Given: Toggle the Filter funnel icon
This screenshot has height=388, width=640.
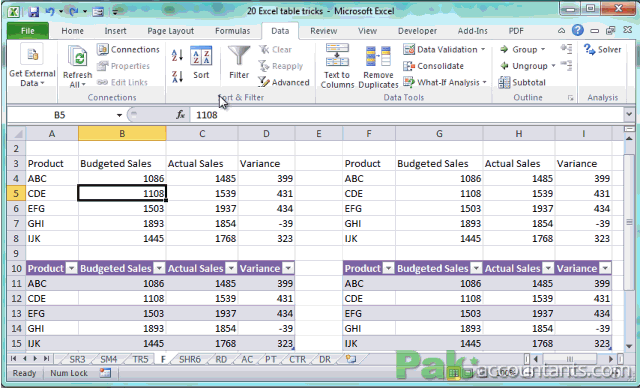Looking at the screenshot, I should [239, 63].
